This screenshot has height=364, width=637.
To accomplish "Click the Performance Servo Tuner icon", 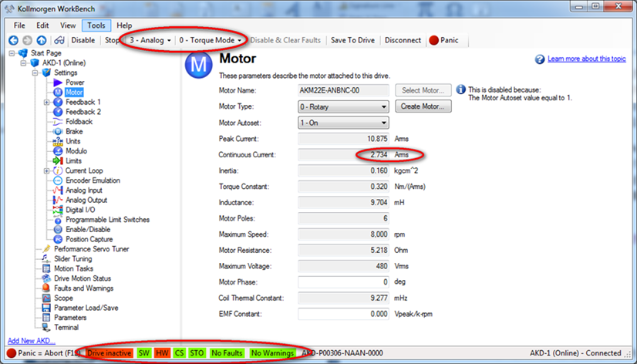I will [x=47, y=249].
